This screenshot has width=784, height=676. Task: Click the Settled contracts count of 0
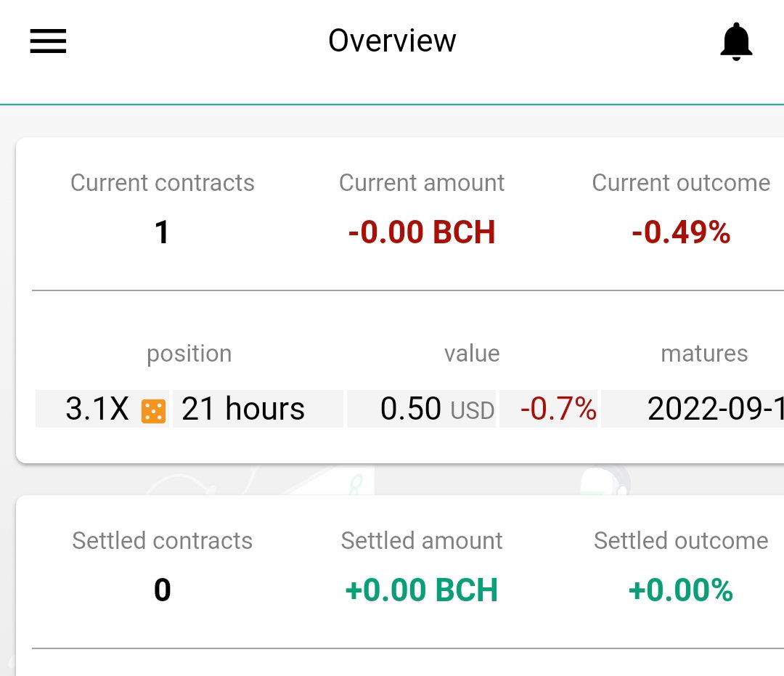pos(162,590)
